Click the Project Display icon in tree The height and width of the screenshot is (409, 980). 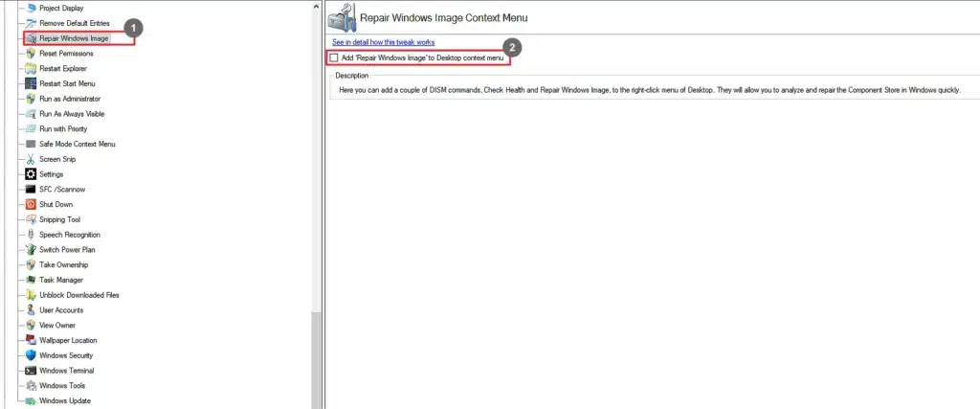coord(31,8)
